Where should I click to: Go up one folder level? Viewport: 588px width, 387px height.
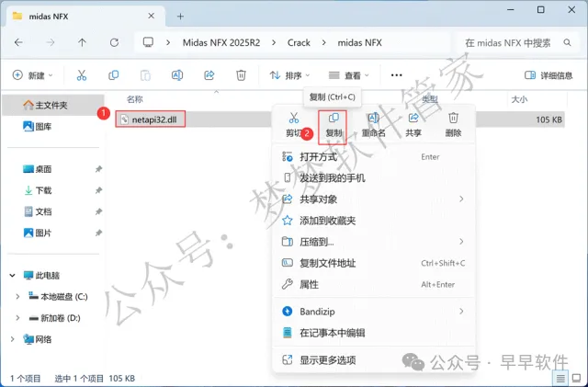coord(82,43)
